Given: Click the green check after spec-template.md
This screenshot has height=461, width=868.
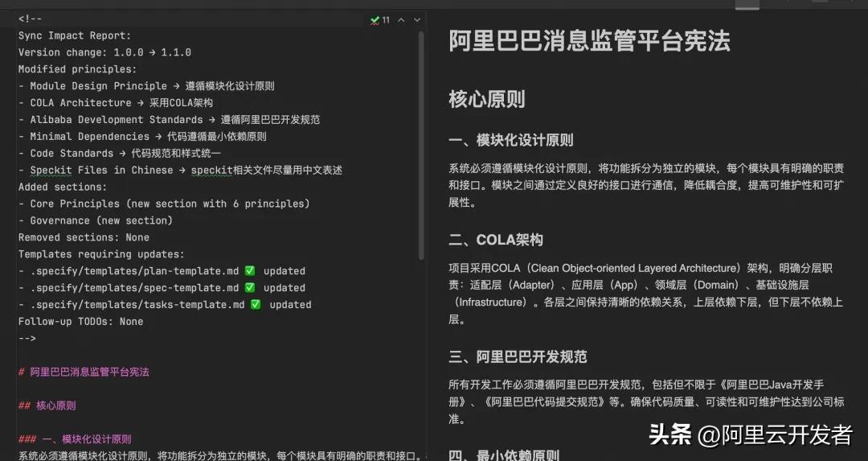Looking at the screenshot, I should pyautogui.click(x=250, y=287).
